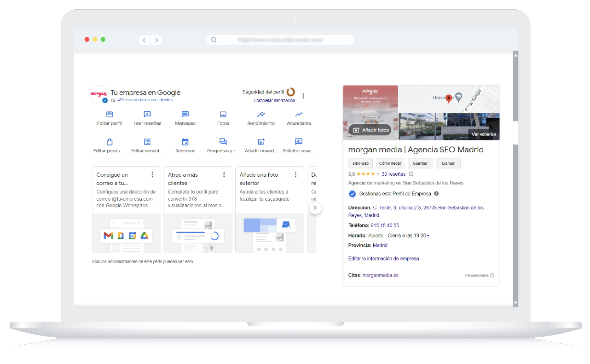590x364 pixels.
Task: Click Editar la información de empresa
Action: [x=383, y=259]
